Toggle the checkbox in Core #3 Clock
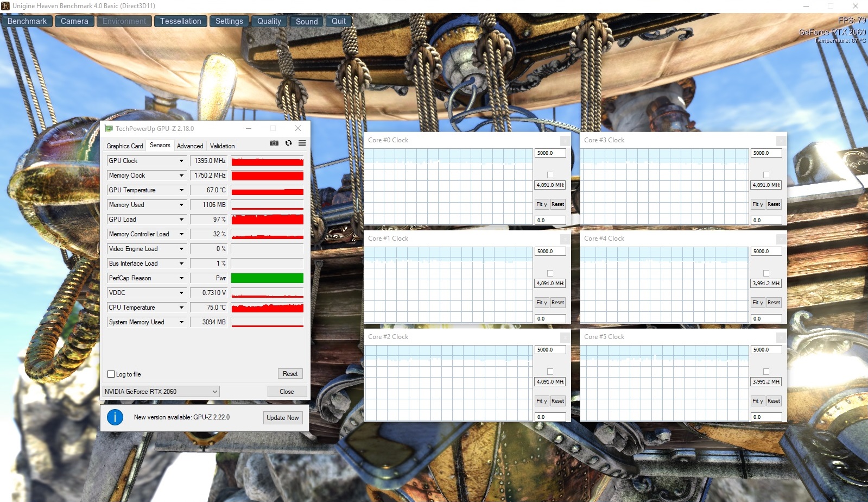 coord(766,175)
